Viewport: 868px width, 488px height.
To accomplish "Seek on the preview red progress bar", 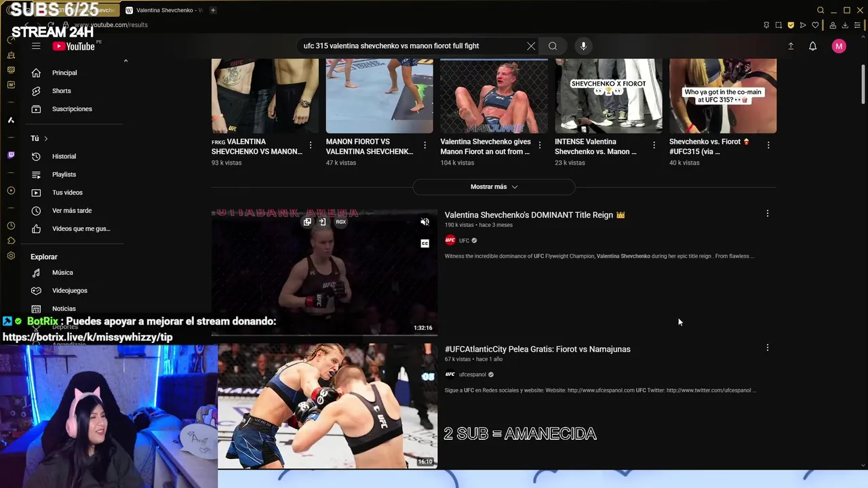I will click(324, 335).
